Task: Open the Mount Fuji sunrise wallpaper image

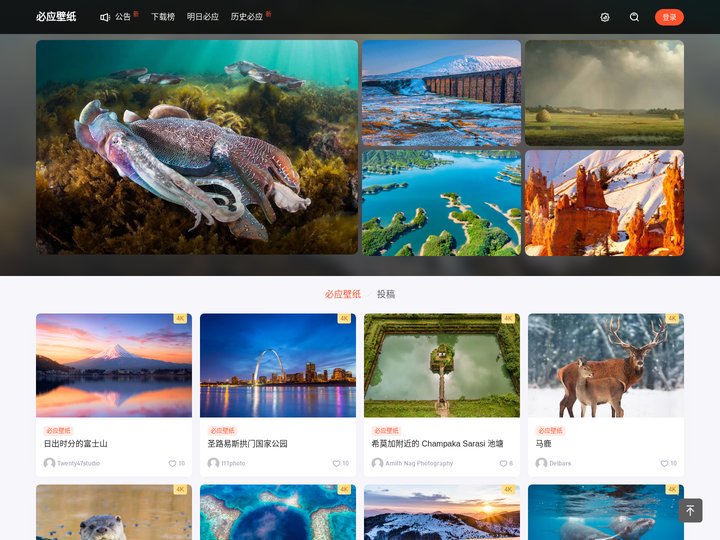Action: [114, 365]
